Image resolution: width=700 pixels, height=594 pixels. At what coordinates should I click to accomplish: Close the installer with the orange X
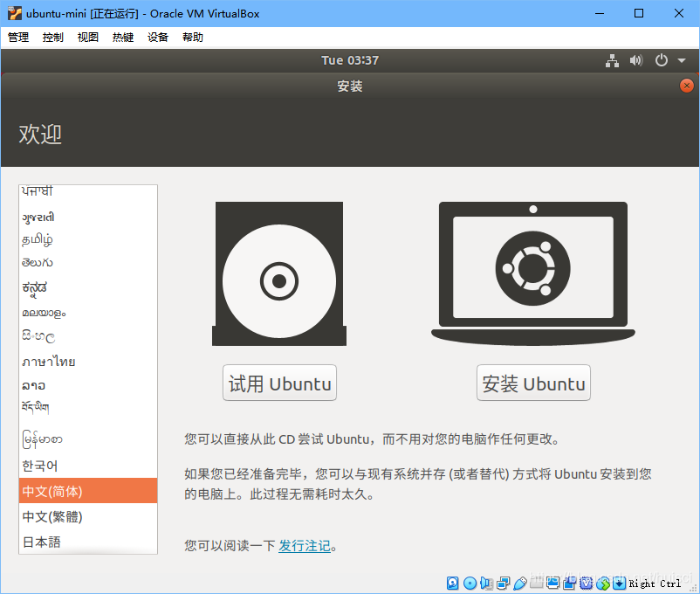687,86
